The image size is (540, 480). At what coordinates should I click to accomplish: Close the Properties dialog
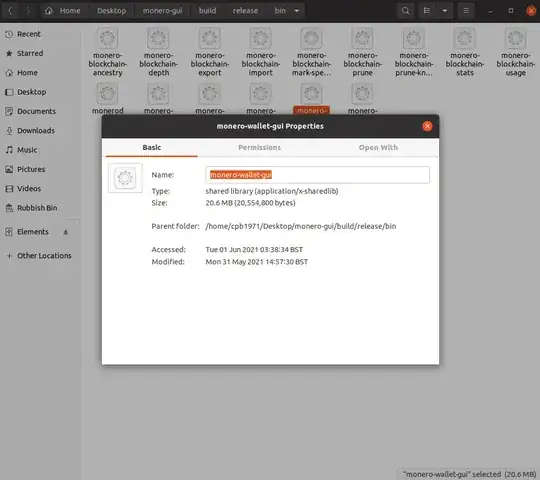click(427, 126)
